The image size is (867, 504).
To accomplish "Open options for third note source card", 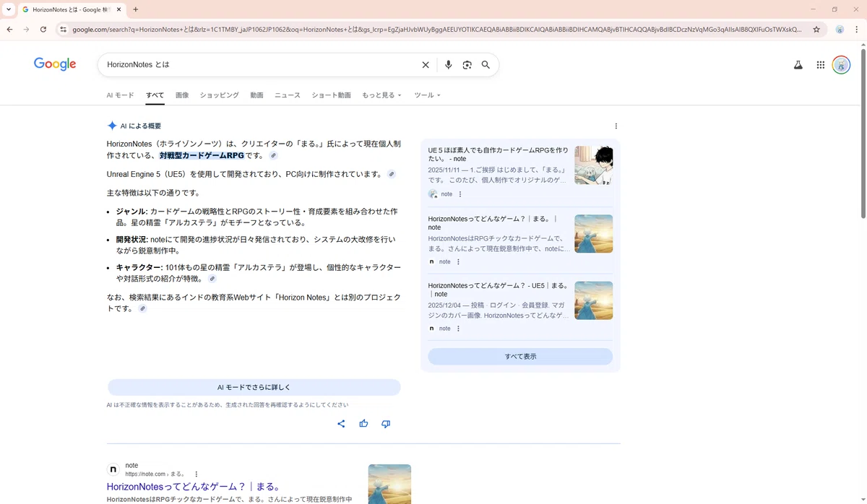I will [x=458, y=329].
